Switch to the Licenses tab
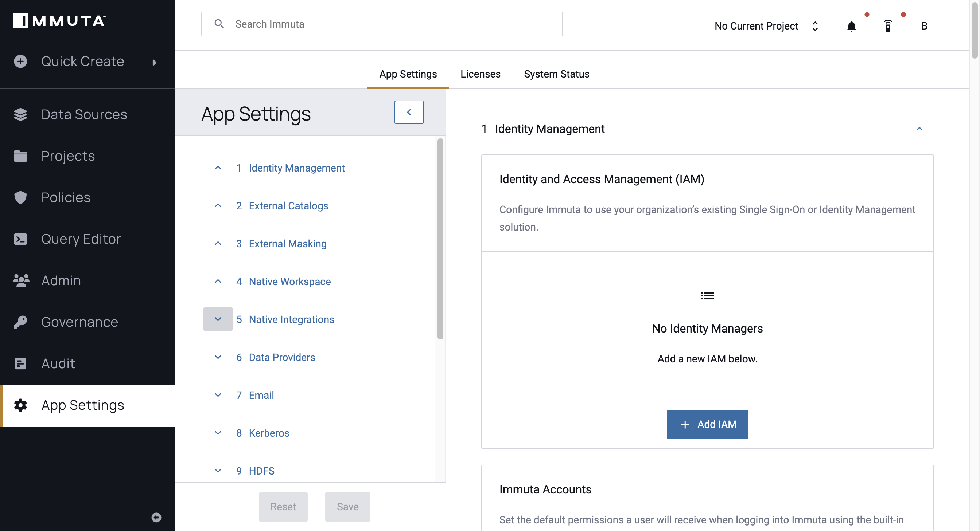Screen dimensions: 980x531 click(x=481, y=74)
